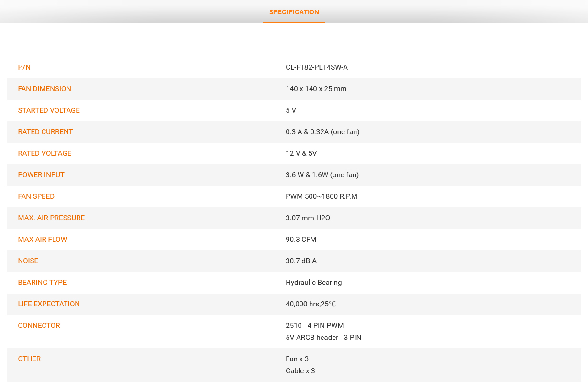Screen dimensions: 588x392
Task: Click the Noise label
Action: (28, 261)
